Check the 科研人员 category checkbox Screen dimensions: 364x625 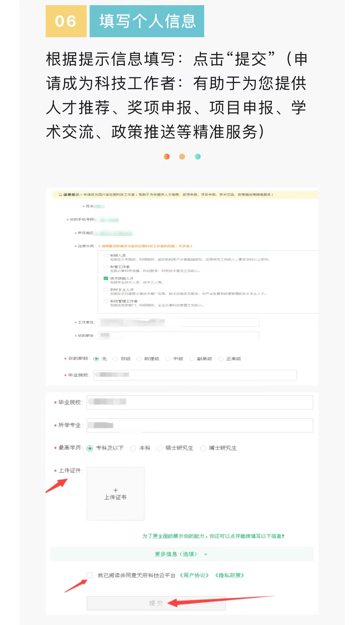pyautogui.click(x=105, y=256)
